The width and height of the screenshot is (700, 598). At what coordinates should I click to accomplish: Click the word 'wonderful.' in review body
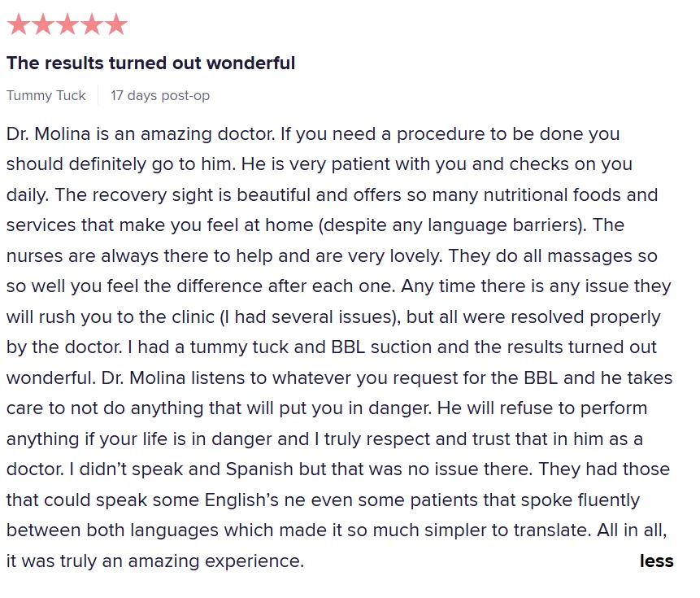(x=51, y=378)
